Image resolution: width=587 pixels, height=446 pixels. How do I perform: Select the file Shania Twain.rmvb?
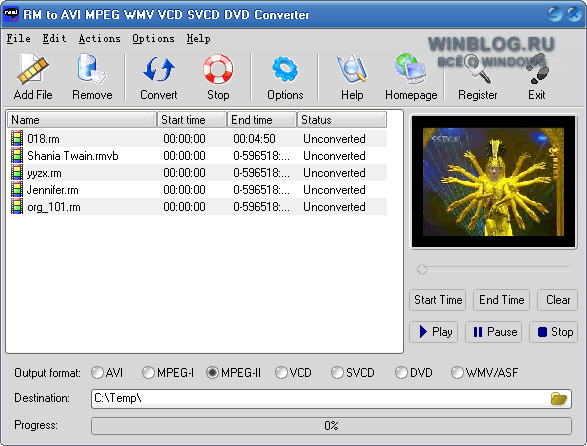coord(73,156)
